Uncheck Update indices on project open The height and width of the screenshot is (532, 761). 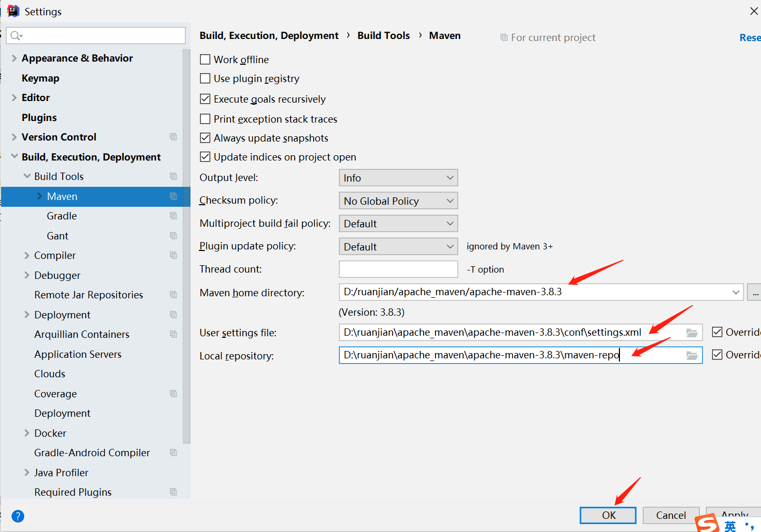pyautogui.click(x=205, y=157)
